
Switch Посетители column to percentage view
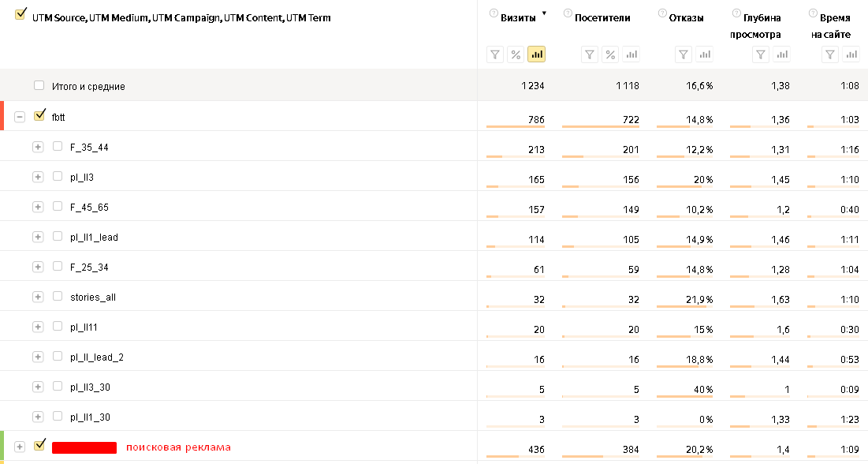(x=610, y=54)
